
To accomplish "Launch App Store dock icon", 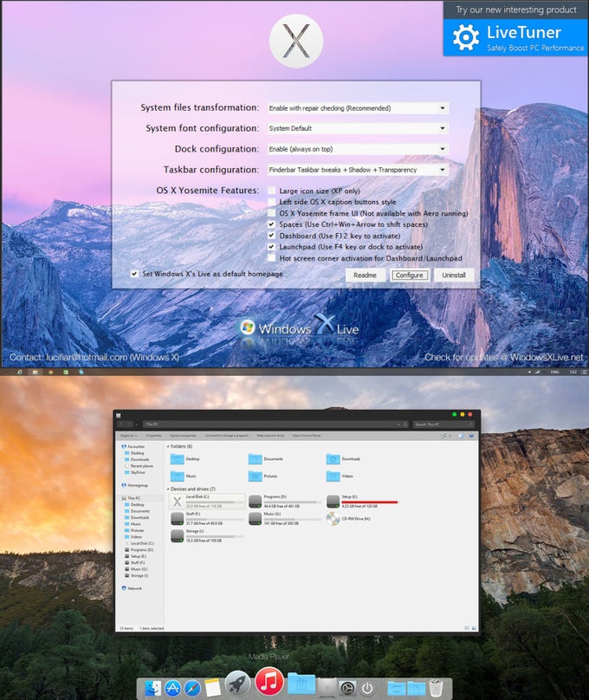I will [172, 688].
